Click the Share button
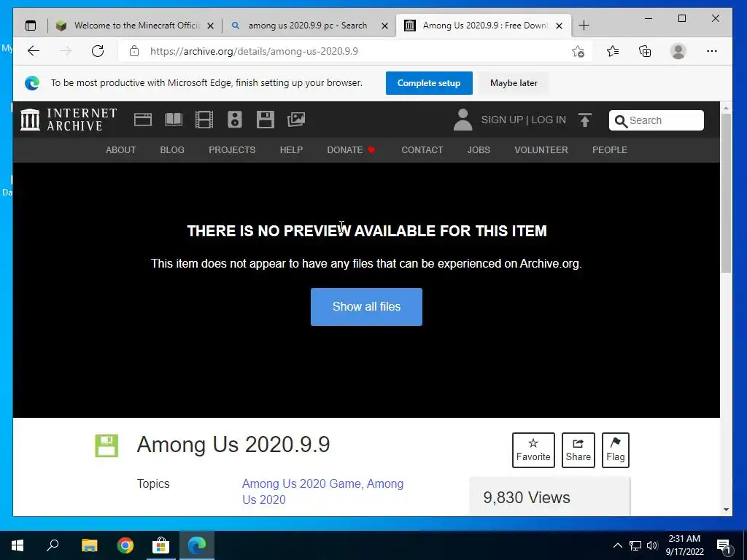Viewport: 747px width, 560px height. [x=578, y=450]
